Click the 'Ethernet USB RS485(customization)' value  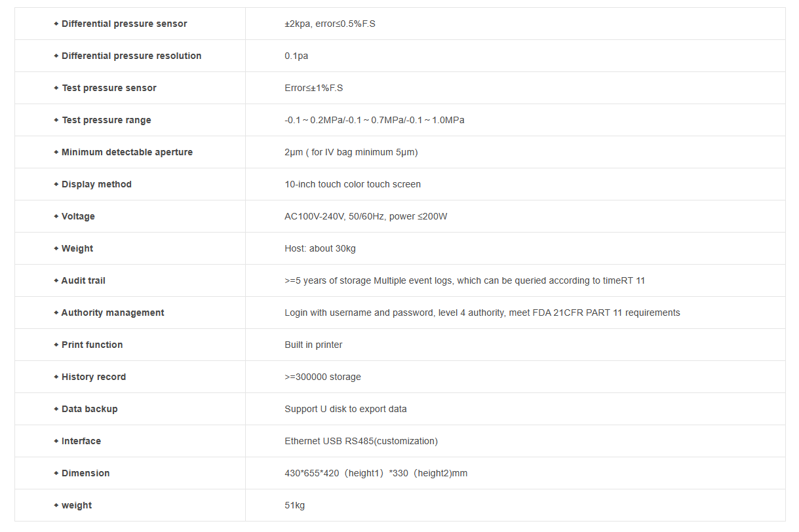(361, 441)
